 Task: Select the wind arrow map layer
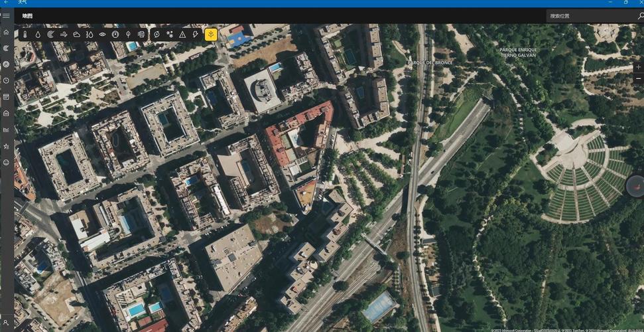click(x=64, y=35)
